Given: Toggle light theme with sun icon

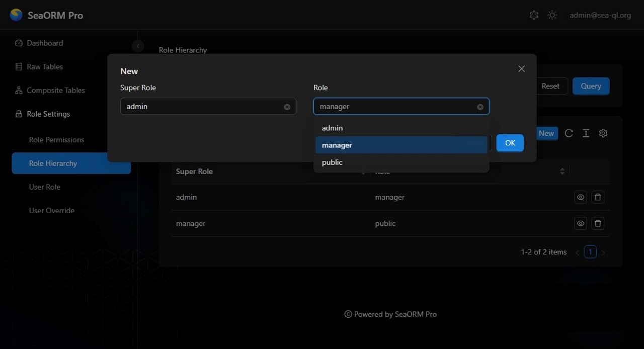Looking at the screenshot, I should 552,15.
